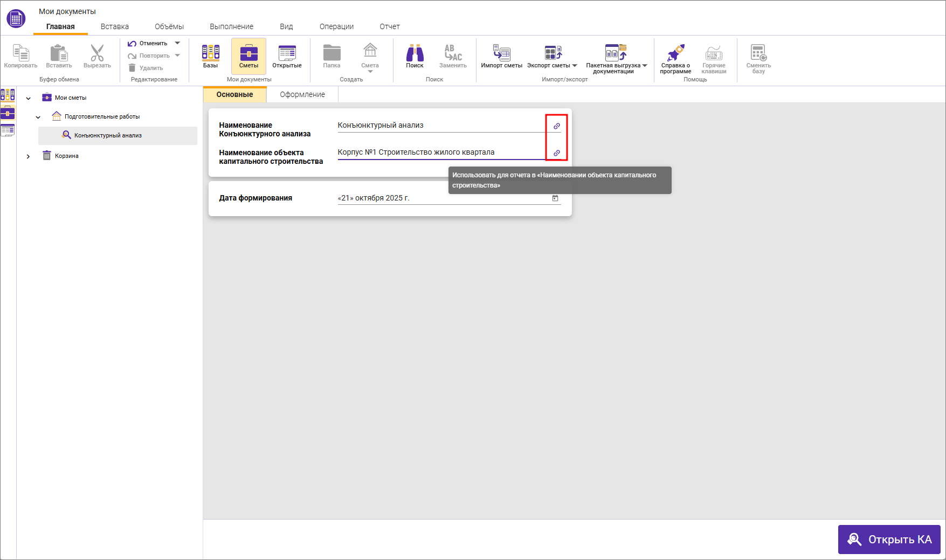Open calendar picker for Дата формирования
This screenshot has height=560, width=946.
(x=555, y=198)
